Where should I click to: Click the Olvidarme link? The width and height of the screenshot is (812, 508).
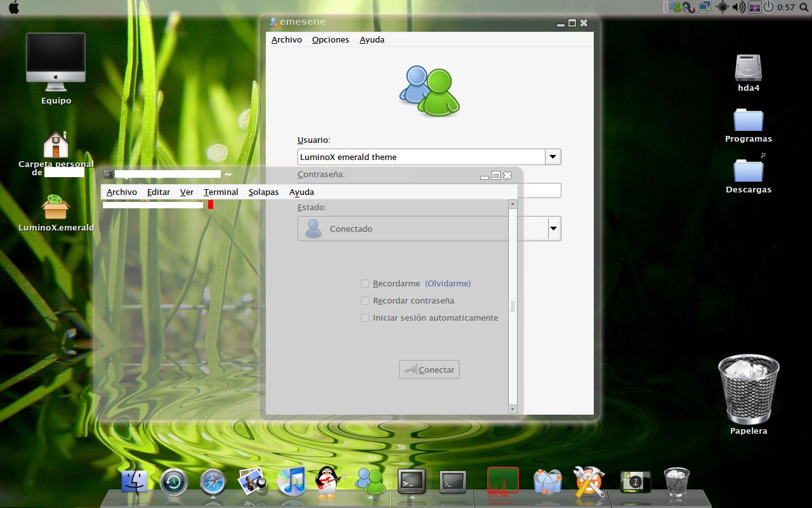click(x=448, y=283)
